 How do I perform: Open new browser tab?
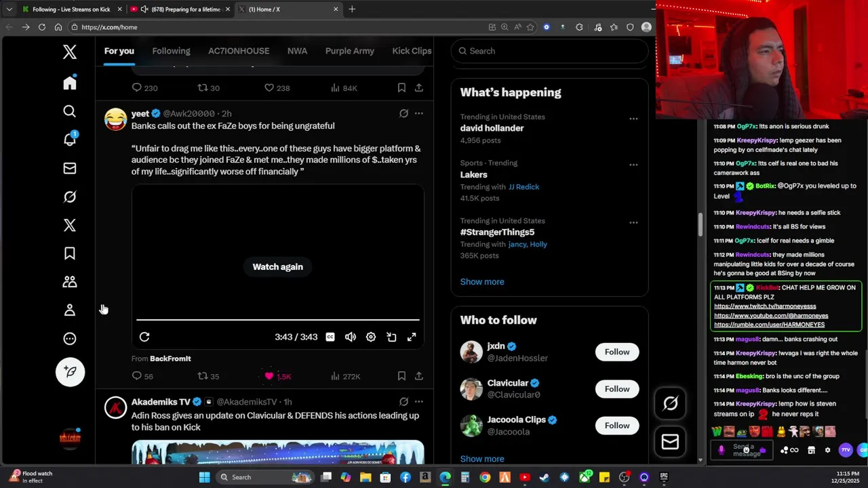[352, 9]
